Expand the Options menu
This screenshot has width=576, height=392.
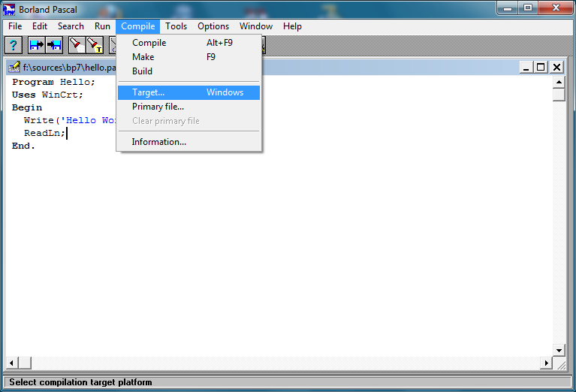213,26
